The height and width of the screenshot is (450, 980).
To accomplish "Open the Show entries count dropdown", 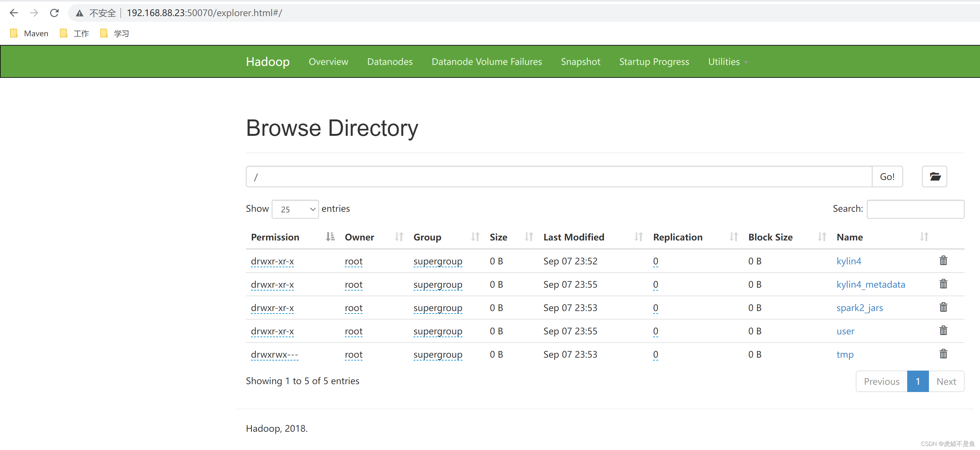I will click(x=295, y=209).
